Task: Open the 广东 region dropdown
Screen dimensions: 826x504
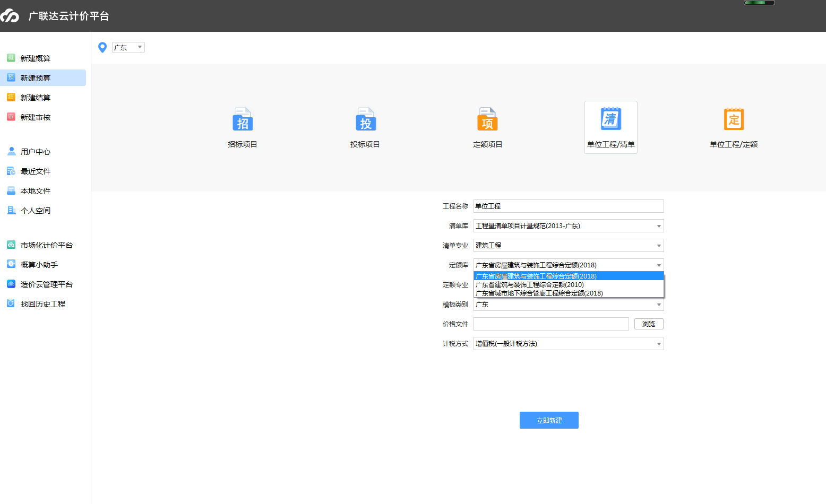Action: tap(128, 48)
